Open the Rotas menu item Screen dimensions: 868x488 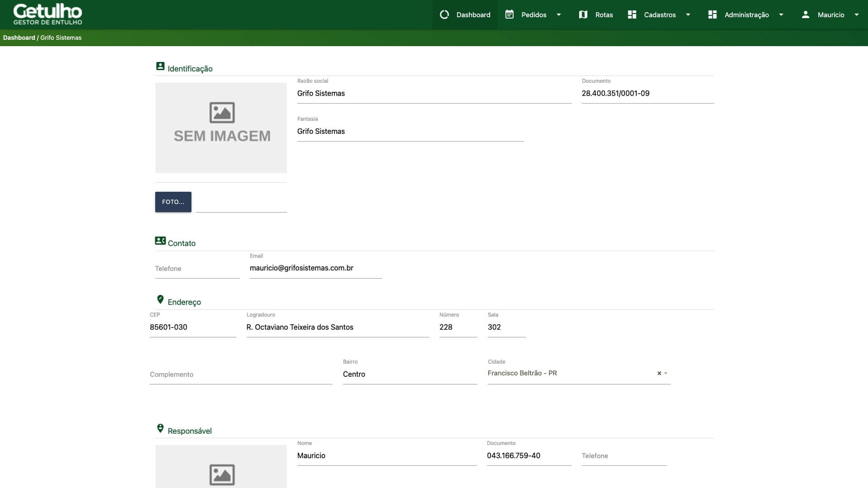click(x=596, y=14)
